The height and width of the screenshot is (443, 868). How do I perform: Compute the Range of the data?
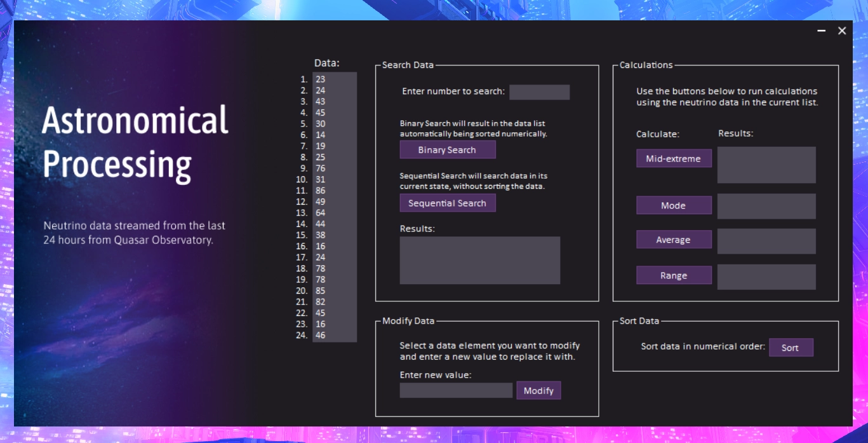coord(674,276)
